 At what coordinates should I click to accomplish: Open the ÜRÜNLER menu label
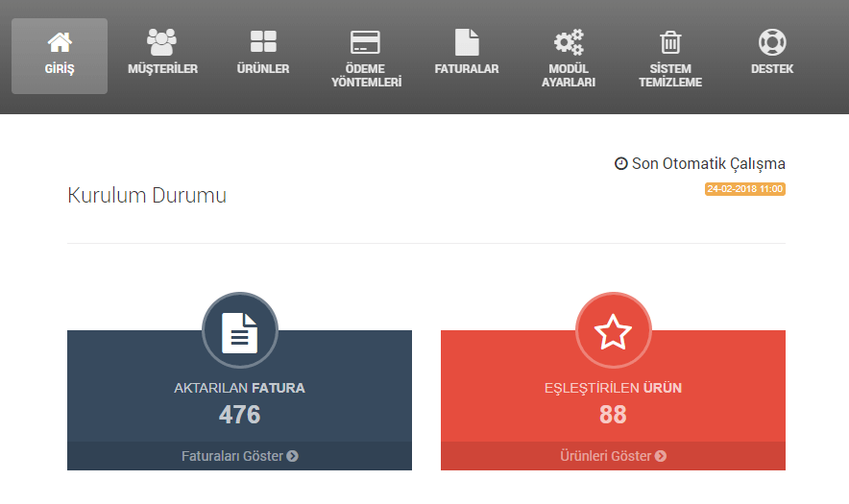point(263,69)
